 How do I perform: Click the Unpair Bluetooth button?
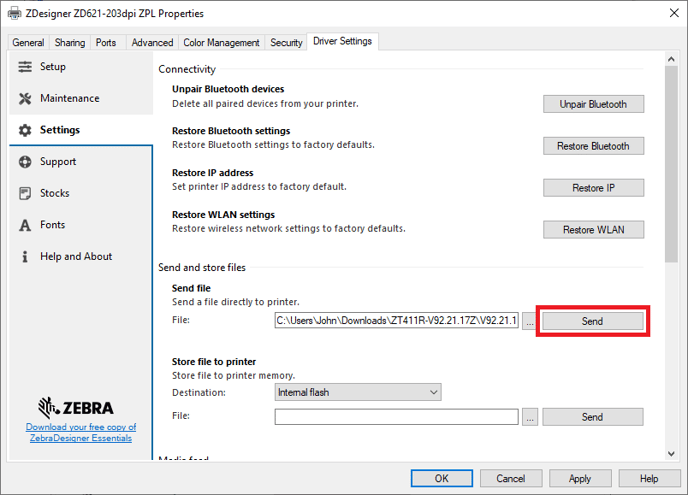click(x=593, y=104)
